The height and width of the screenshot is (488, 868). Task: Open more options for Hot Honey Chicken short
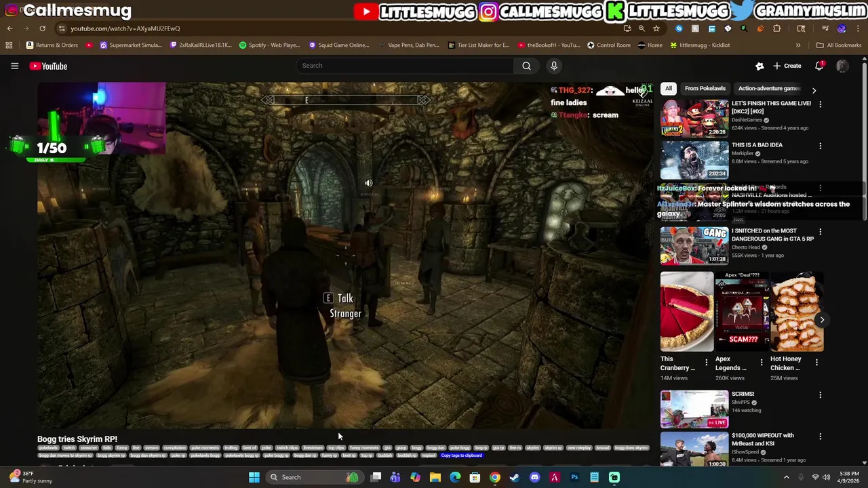pyautogui.click(x=816, y=363)
